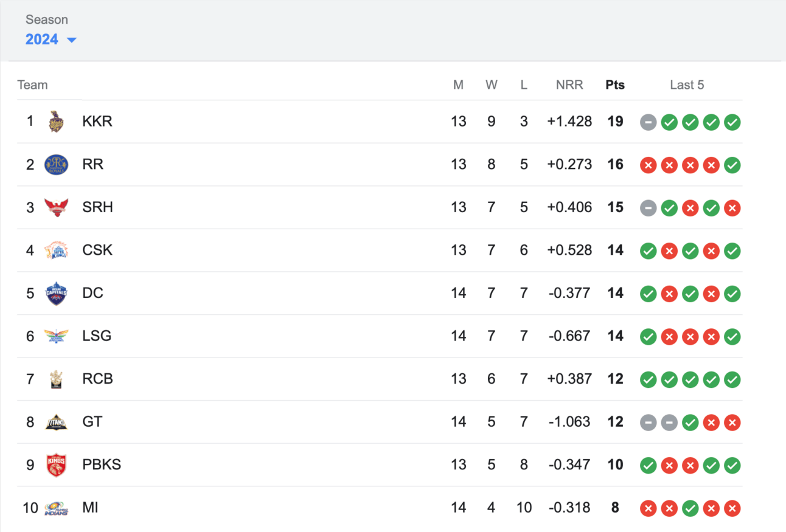
Task: Click the PBKS team logo
Action: pyautogui.click(x=57, y=465)
